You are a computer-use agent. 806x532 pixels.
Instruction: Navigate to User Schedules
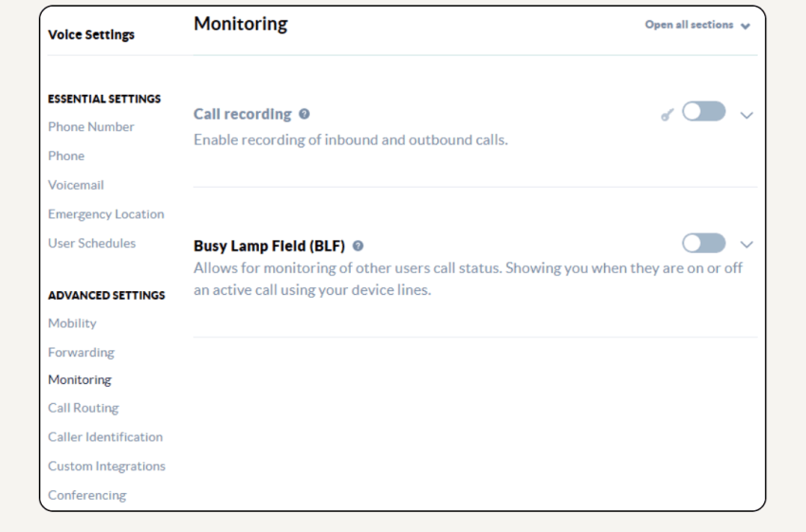click(92, 243)
